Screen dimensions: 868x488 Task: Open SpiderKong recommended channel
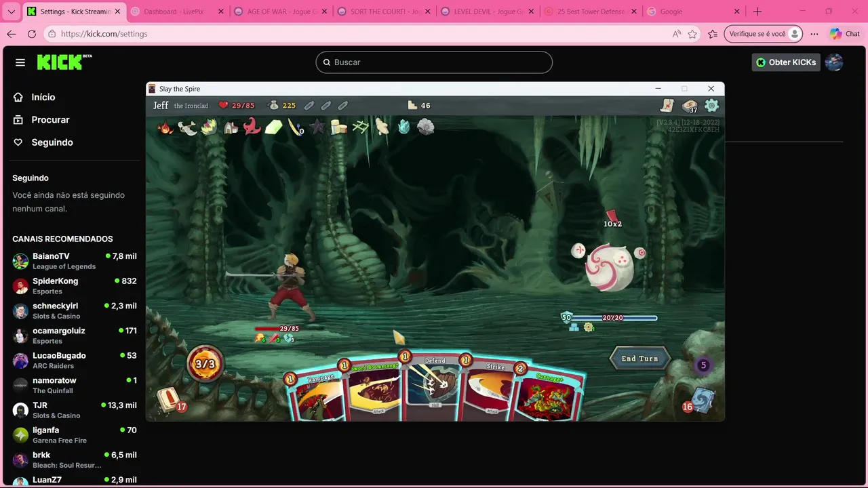pos(75,285)
